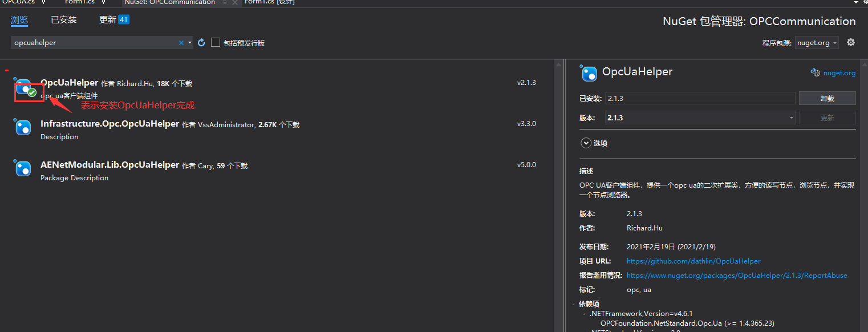Expand the 选项 section
This screenshot has width=868, height=332.
tap(585, 143)
